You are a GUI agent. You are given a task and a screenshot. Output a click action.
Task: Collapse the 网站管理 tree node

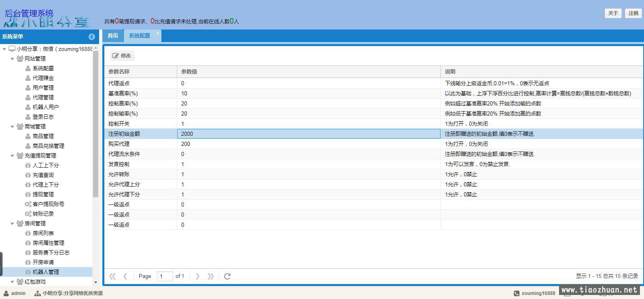coord(12,59)
